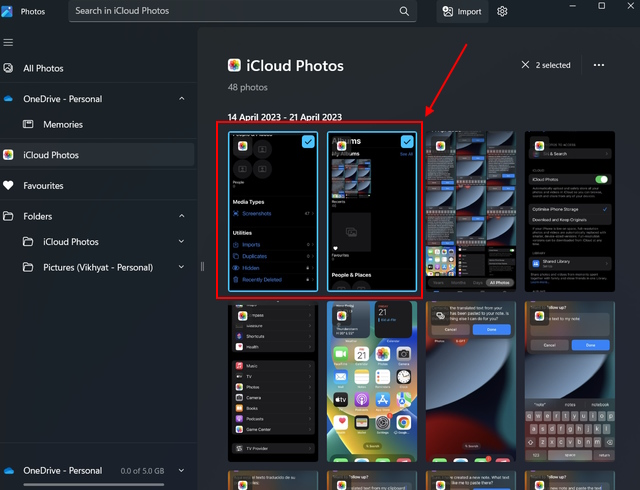Image resolution: width=640 pixels, height=490 pixels.
Task: Click the '2 selected' label
Action: coord(553,65)
